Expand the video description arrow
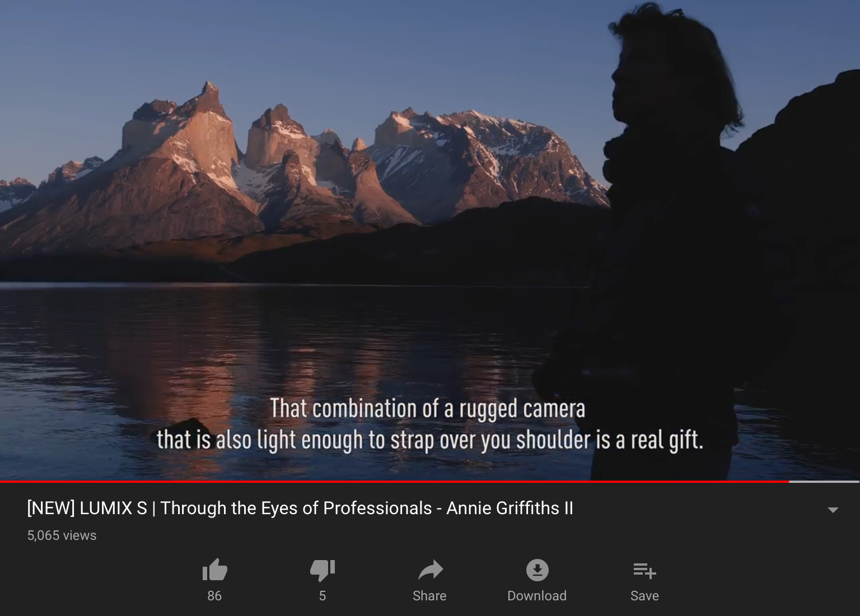 coord(833,510)
